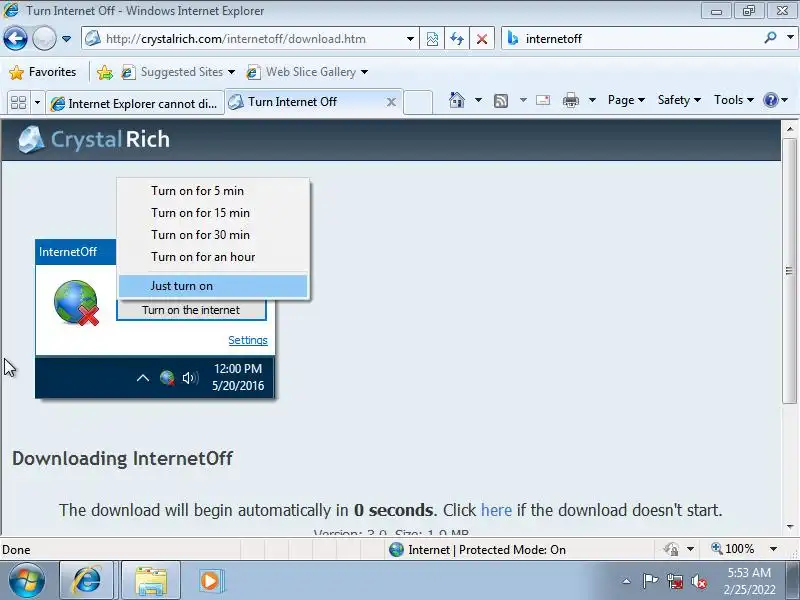Click the InternetOff screenshot image
Screen dimensions: 800x600
pos(172,290)
